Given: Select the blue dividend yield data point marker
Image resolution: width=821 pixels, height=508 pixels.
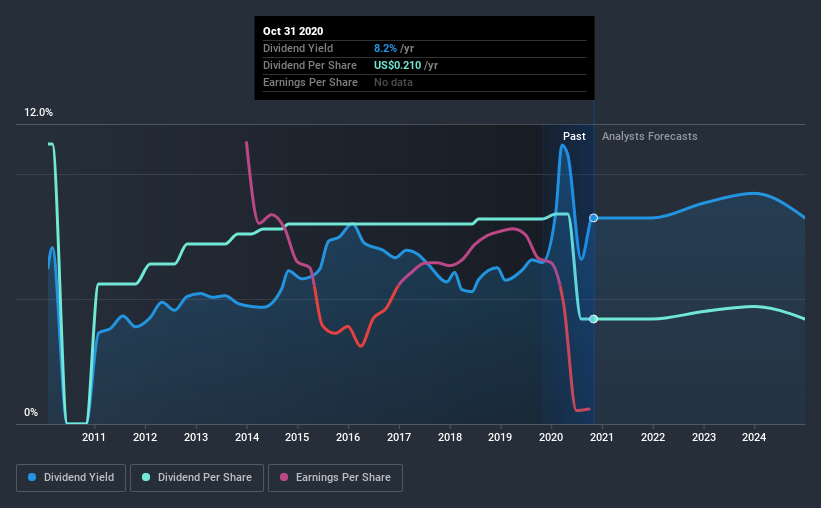Looking at the screenshot, I should tap(593, 218).
